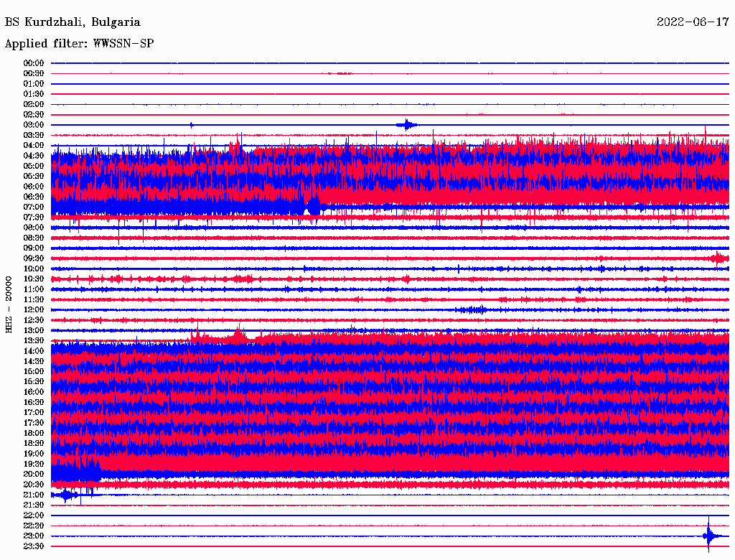Image resolution: width=735 pixels, height=560 pixels.
Task: Click the seismic burst on the 03:00 trace
Action: (x=407, y=125)
